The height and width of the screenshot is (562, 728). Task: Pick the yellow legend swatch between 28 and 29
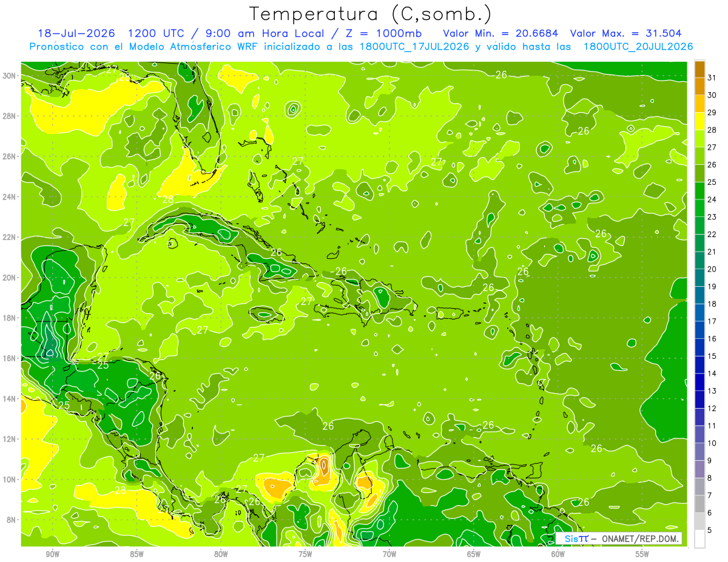pos(699,121)
